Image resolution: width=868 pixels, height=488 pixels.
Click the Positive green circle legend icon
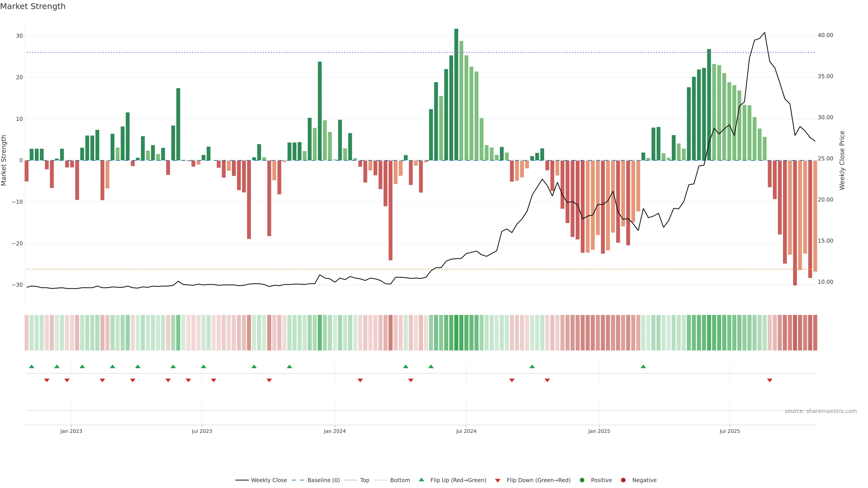point(582,480)
